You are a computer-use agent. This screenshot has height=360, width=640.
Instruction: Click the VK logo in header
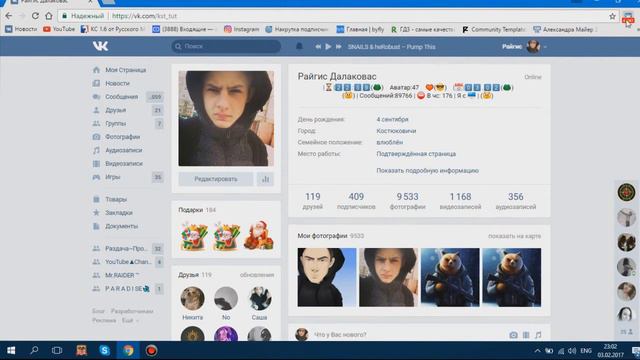pos(100,46)
